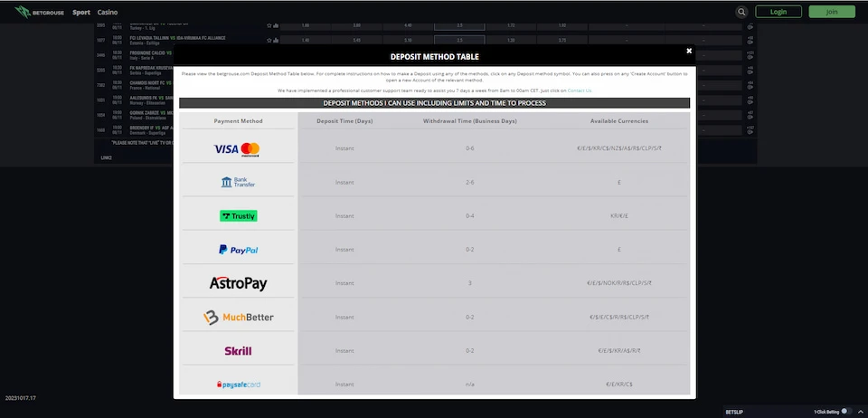Click the PayPal withdrawal time 0-2
The height and width of the screenshot is (418, 868).
[x=470, y=250]
